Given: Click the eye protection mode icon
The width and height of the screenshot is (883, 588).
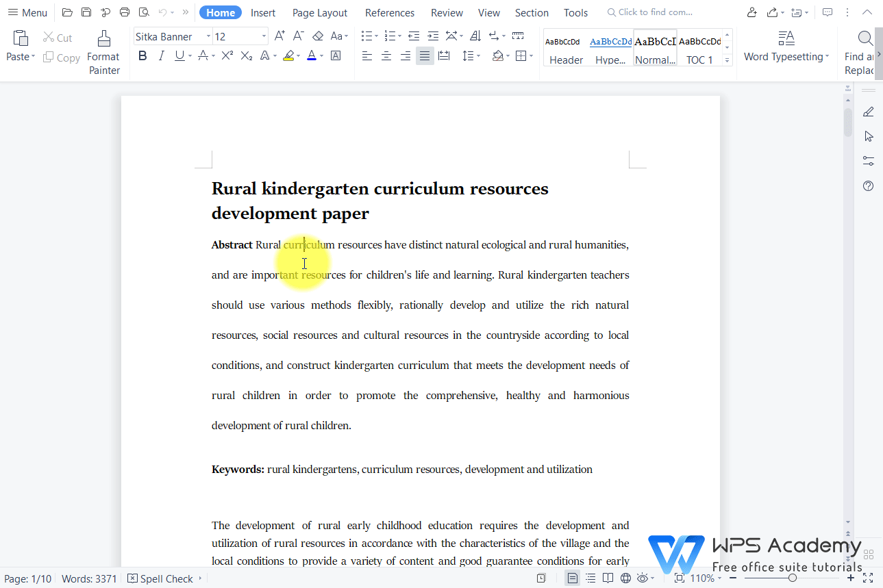Looking at the screenshot, I should pos(642,578).
